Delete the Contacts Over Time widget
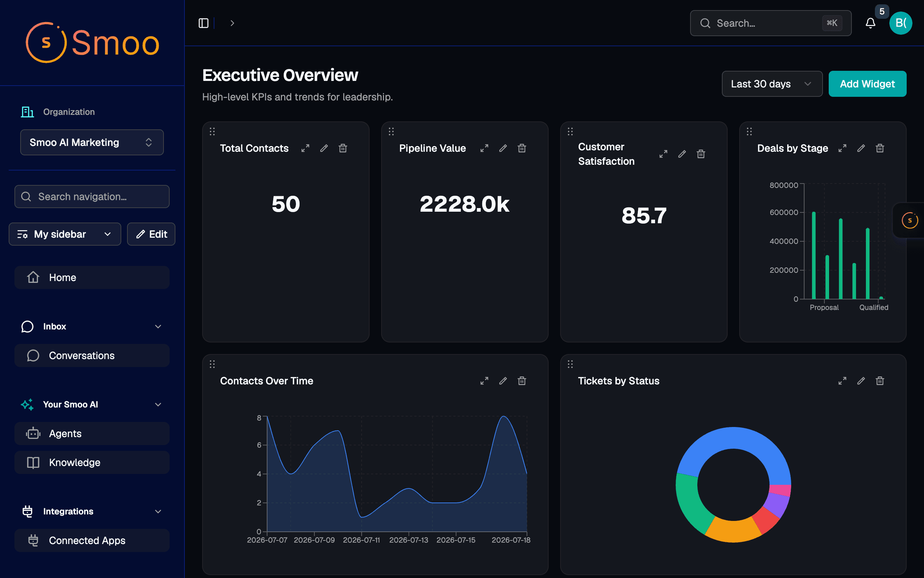The width and height of the screenshot is (924, 578). tap(522, 381)
